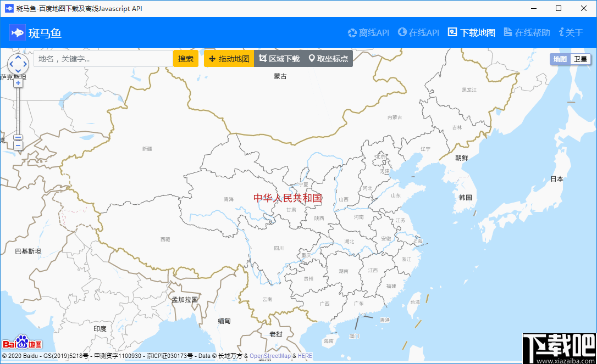Select the 拖动地图 pan tool
This screenshot has height=364, width=597.
(x=229, y=58)
